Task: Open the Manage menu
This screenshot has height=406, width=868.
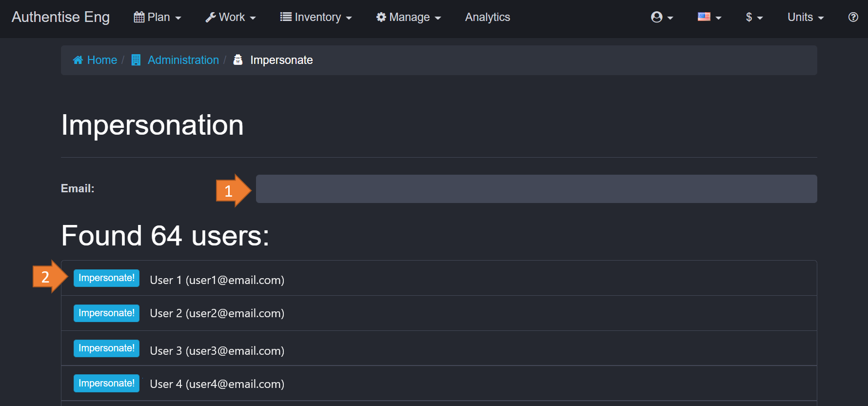Action: click(409, 17)
